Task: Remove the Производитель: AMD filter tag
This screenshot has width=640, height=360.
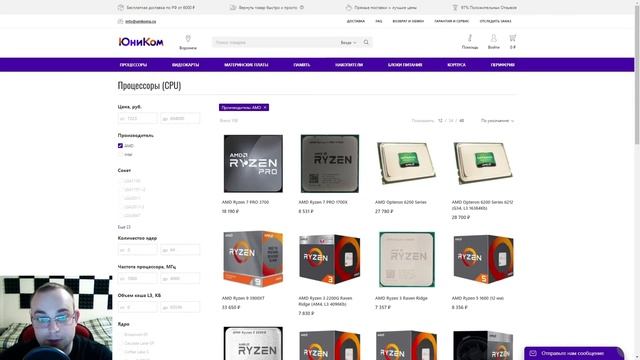Action: click(265, 107)
